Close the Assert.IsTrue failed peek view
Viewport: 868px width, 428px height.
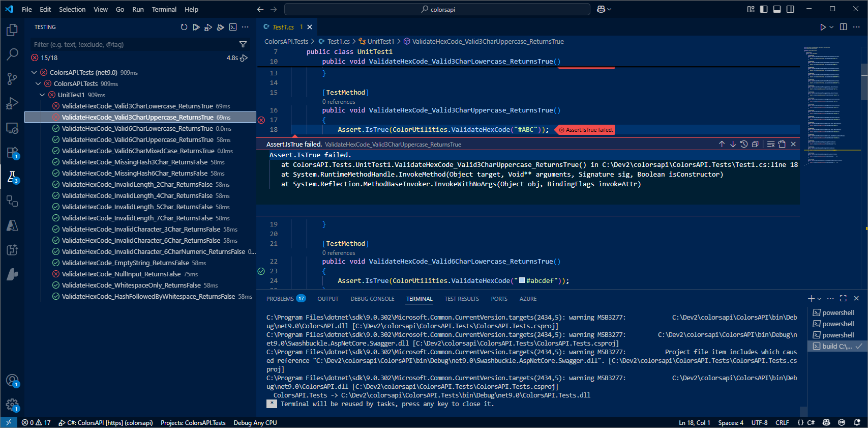(x=793, y=144)
